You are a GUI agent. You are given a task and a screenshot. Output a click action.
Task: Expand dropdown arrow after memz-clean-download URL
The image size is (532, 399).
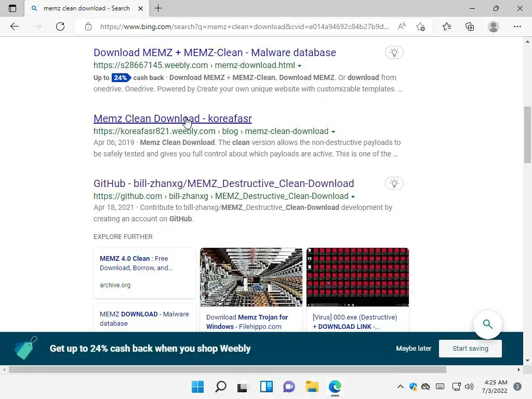333,131
